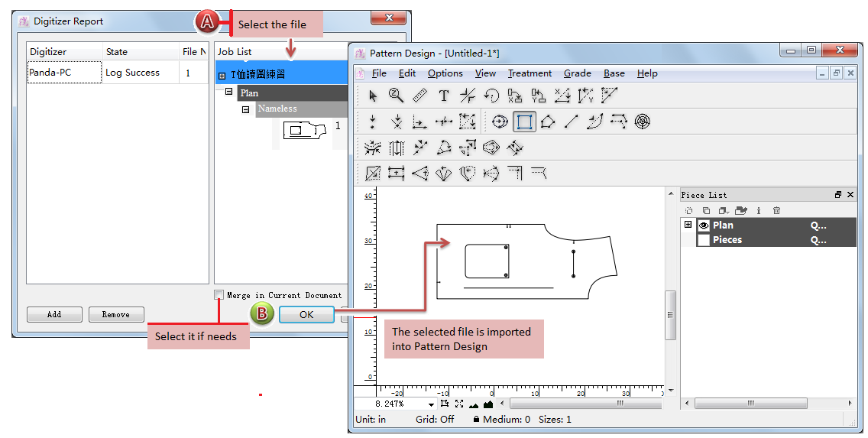This screenshot has height=438, width=868.
Task: Click the trash icon in Piece List
Action: (x=776, y=210)
